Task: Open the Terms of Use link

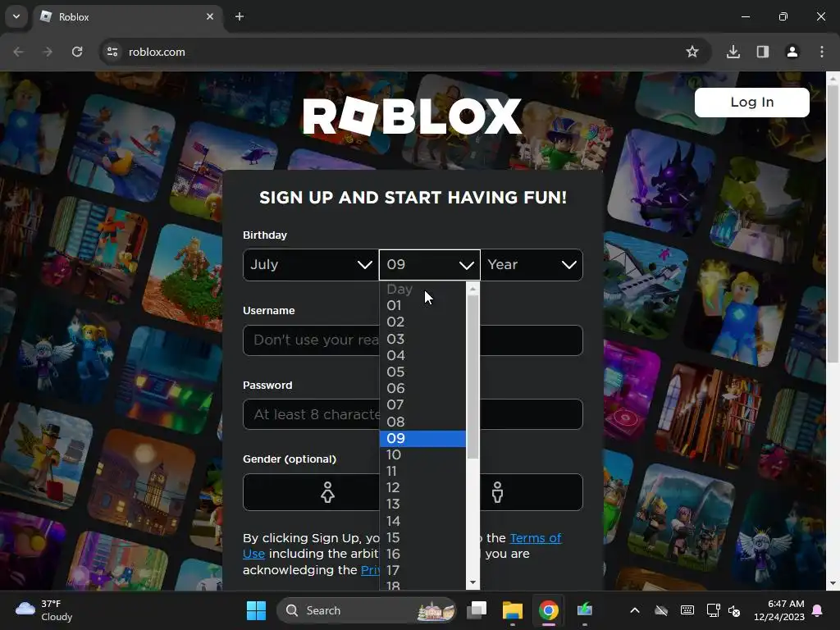Action: (535, 538)
